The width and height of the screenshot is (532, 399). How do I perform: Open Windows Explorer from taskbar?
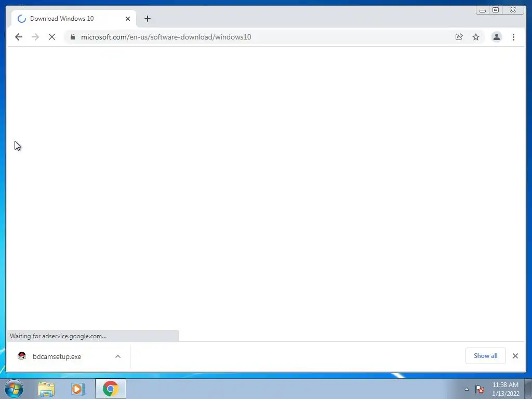[46, 389]
